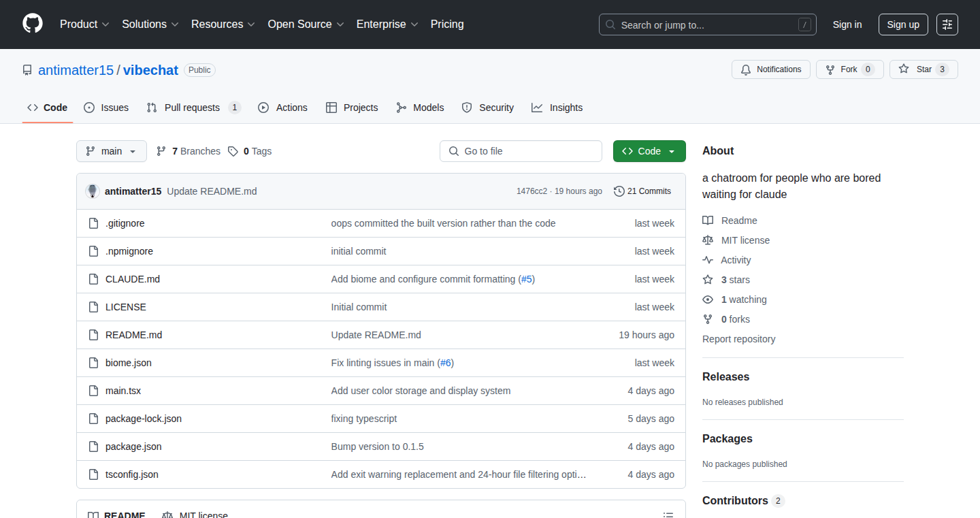Switch to the Issues tab

click(106, 108)
